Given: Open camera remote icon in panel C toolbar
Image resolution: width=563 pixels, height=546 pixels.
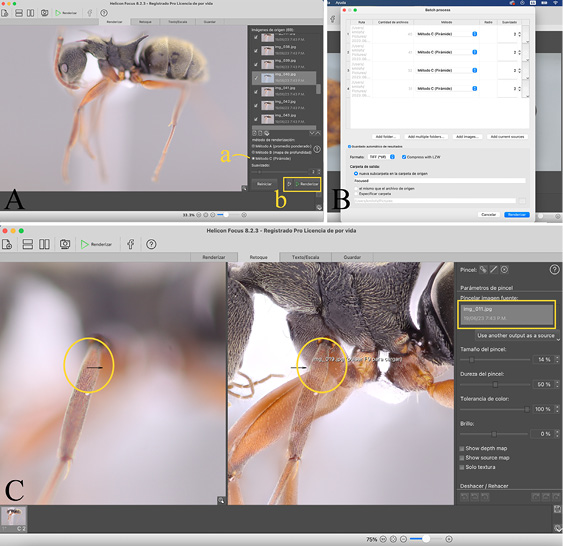Looking at the screenshot, I should (65, 244).
